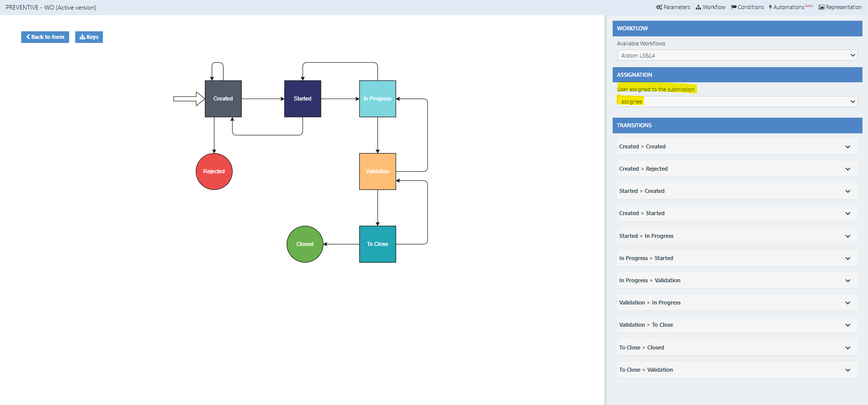Expand the Started > In Progress transition

(x=737, y=236)
